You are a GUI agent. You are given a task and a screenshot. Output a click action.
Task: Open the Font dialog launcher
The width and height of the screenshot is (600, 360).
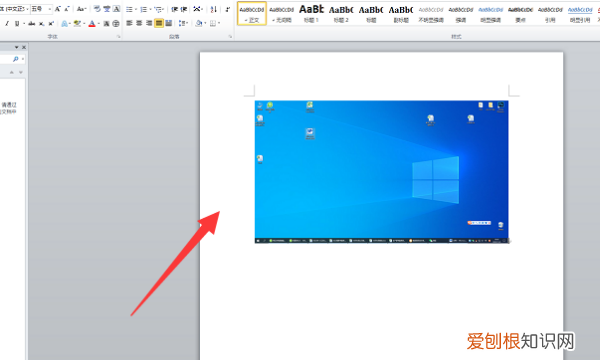(118, 37)
